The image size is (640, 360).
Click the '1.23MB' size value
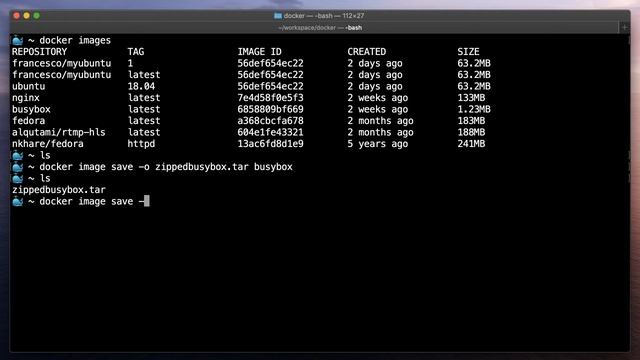tap(474, 109)
